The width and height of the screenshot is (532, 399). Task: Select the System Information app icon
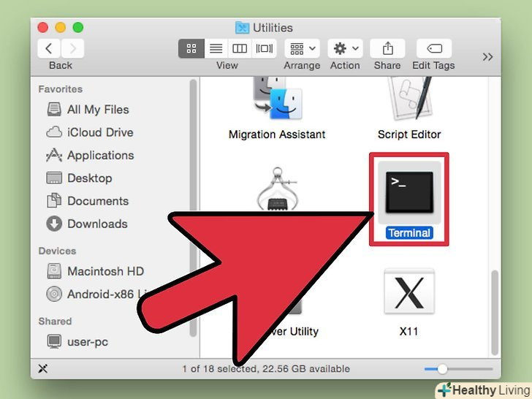pos(277,189)
